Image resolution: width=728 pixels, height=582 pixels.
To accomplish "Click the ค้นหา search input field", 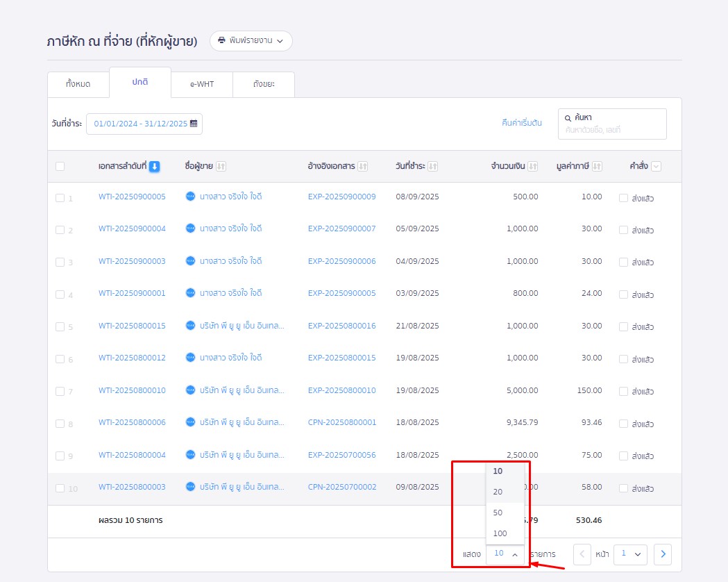I will 612,124.
